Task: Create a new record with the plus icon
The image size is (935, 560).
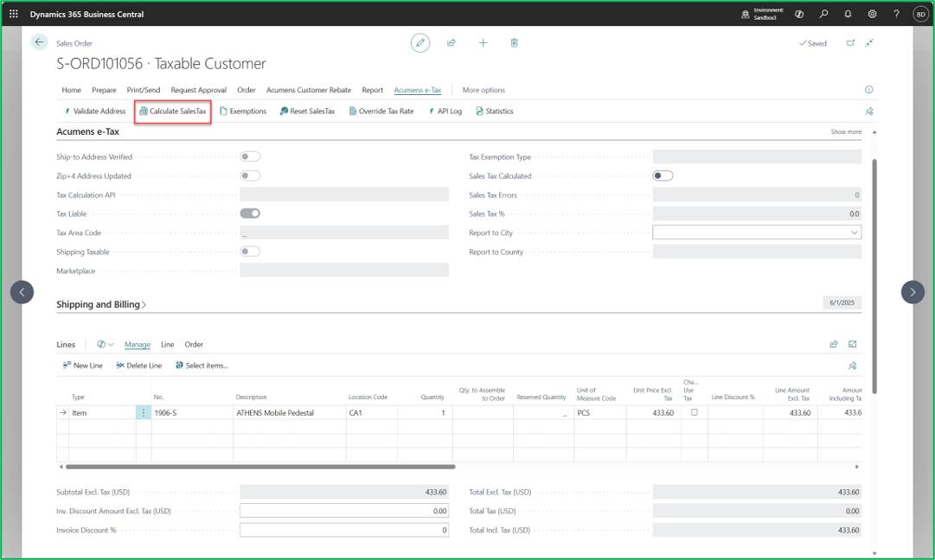Action: [x=483, y=43]
